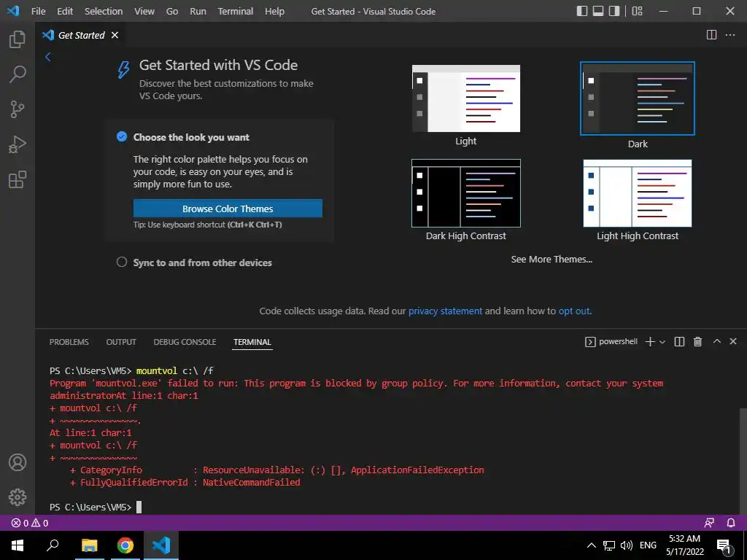The image size is (747, 560).
Task: Kill terminal with trash icon
Action: coord(697,341)
